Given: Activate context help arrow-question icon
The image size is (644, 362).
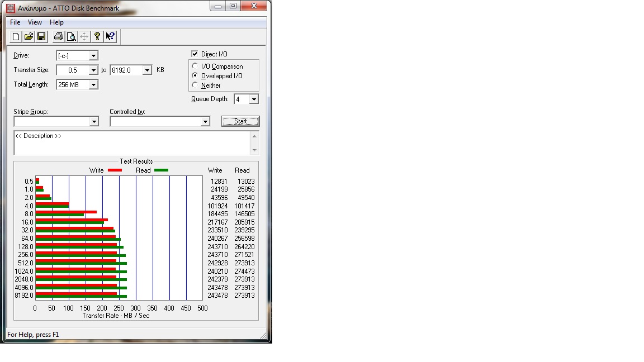Looking at the screenshot, I should point(110,36).
